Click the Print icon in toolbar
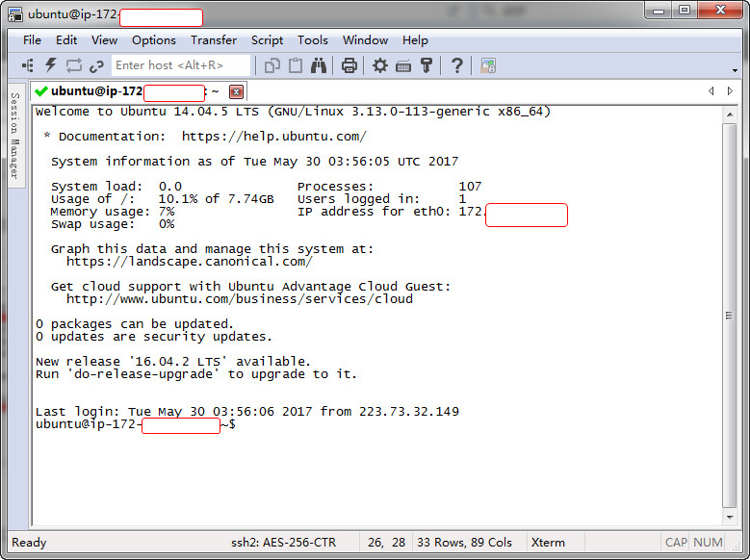This screenshot has height=560, width=750. 349,65
